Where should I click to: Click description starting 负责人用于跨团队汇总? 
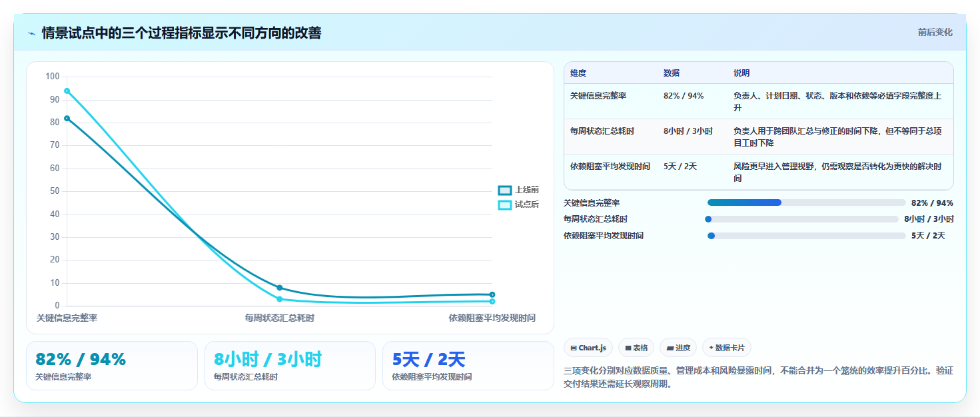point(838,137)
